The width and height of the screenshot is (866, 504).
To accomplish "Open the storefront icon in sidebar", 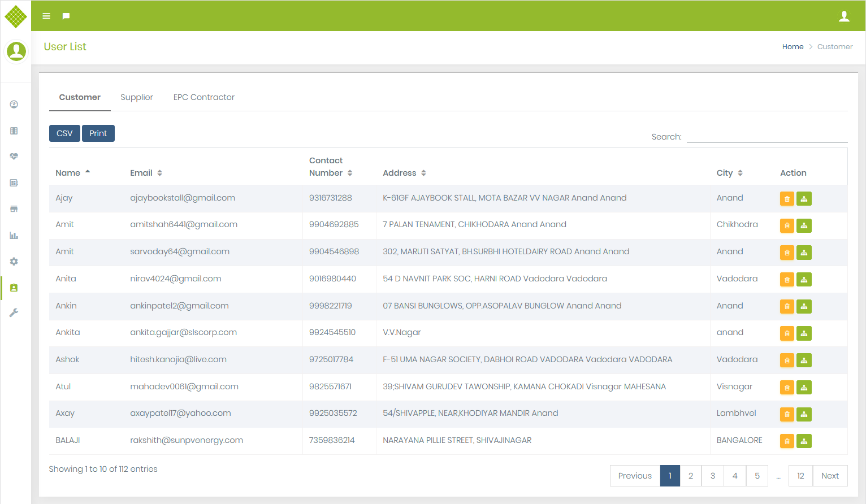I will 14,208.
